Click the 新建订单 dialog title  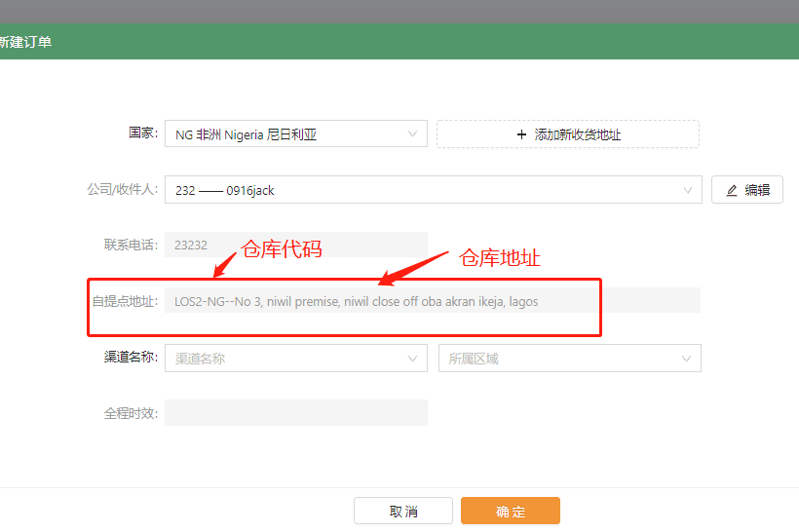(25, 42)
